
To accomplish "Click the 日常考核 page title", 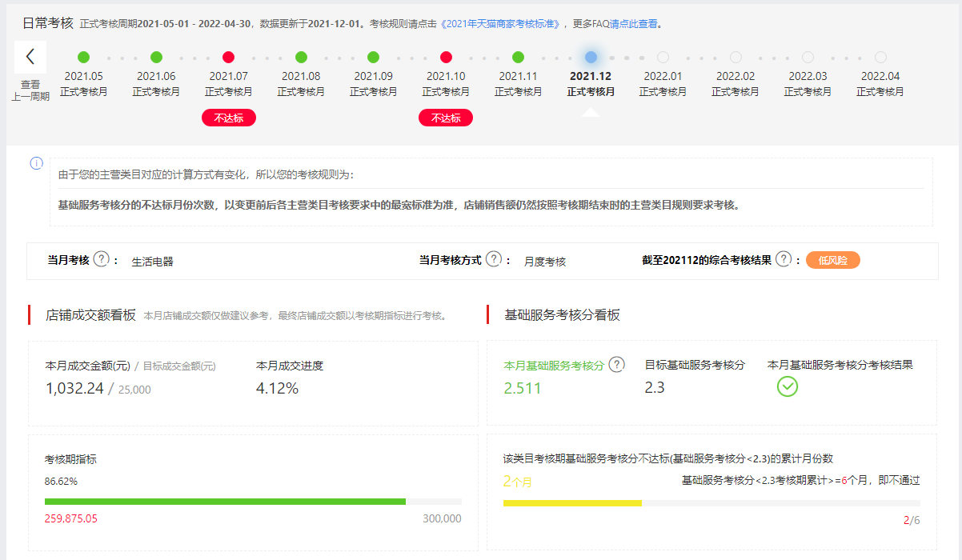I will point(46,23).
